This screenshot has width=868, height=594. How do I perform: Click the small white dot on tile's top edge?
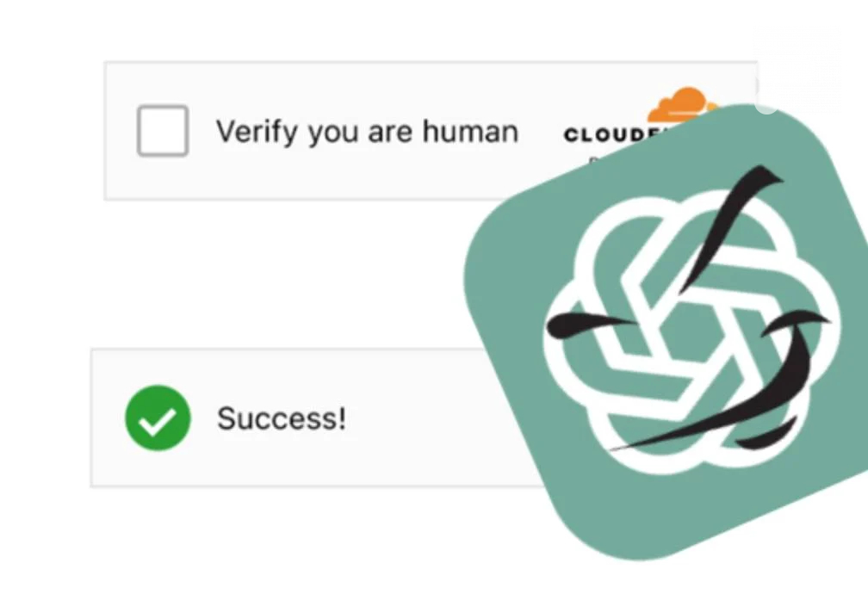(766, 103)
